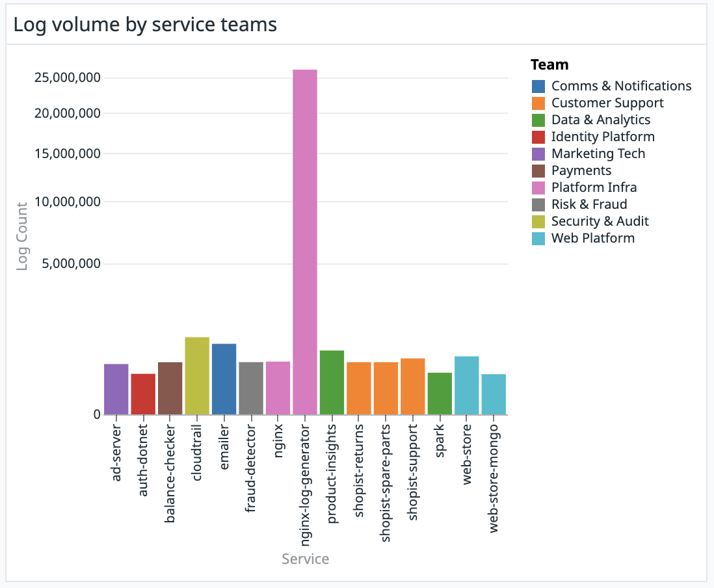This screenshot has width=714, height=588.
Task: Select the Risk & Fraud legend entry
Action: [x=589, y=204]
